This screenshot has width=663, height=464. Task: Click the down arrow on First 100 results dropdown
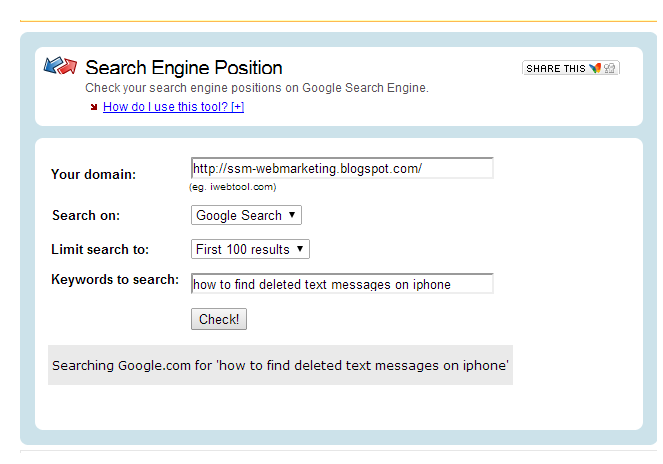(x=300, y=249)
